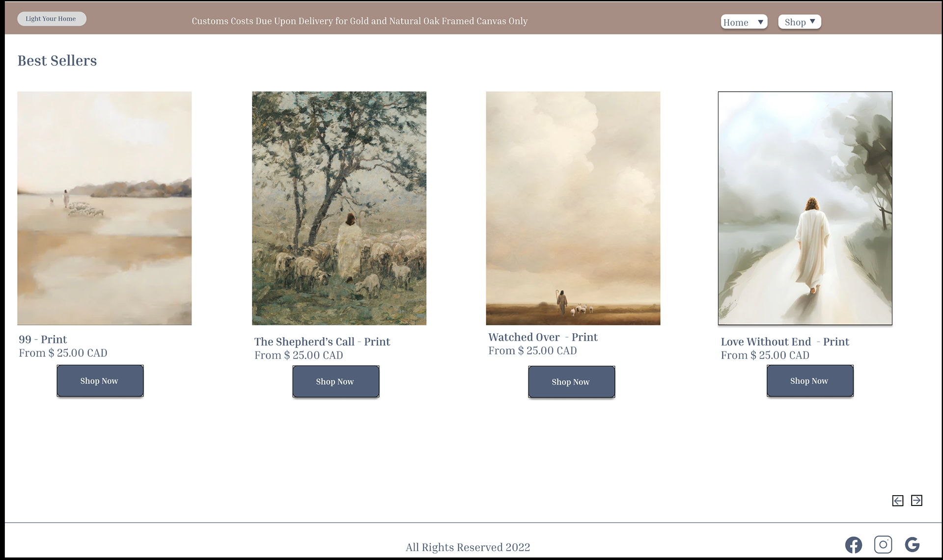Click the Light Your Home logo button
The width and height of the screenshot is (943, 560).
52,19
